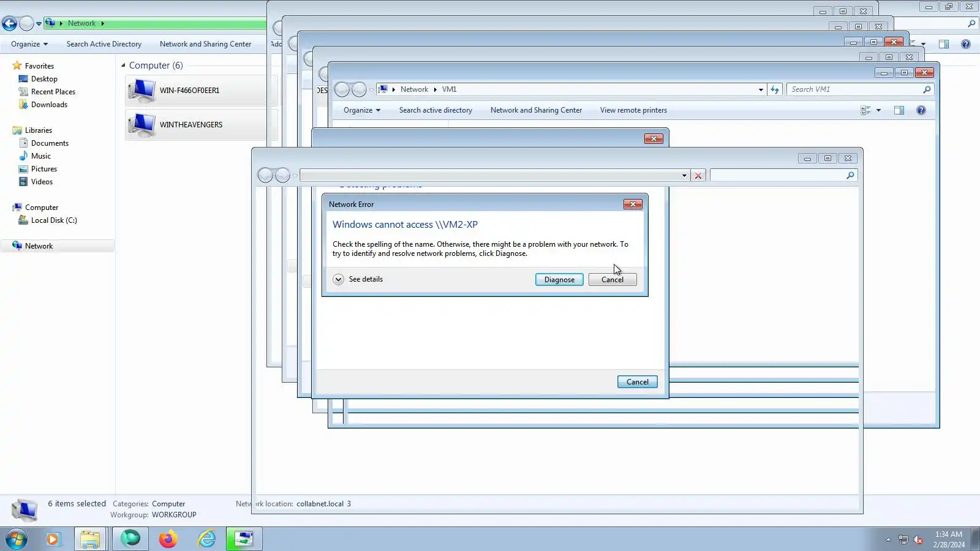Screen dimensions: 980x551
Task: Open Recent Places in the navigation pane
Action: 53,92
